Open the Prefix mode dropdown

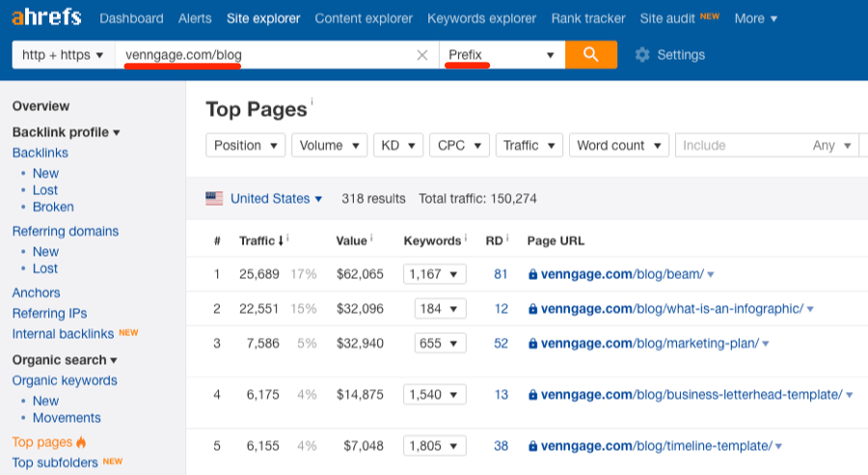502,55
